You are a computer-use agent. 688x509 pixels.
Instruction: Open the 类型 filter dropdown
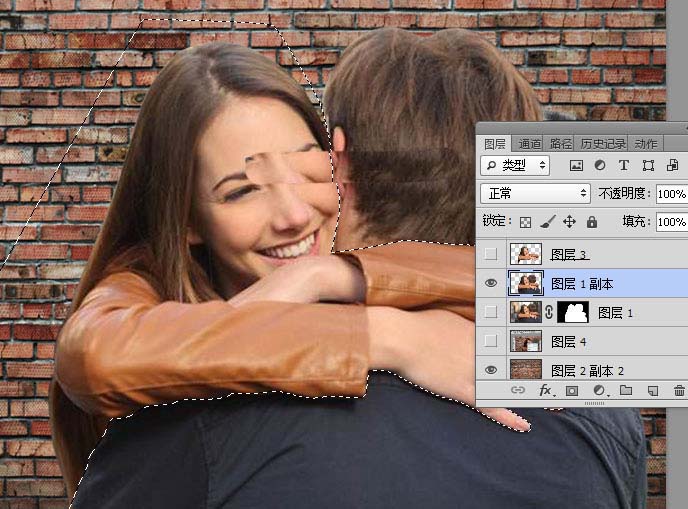click(515, 165)
